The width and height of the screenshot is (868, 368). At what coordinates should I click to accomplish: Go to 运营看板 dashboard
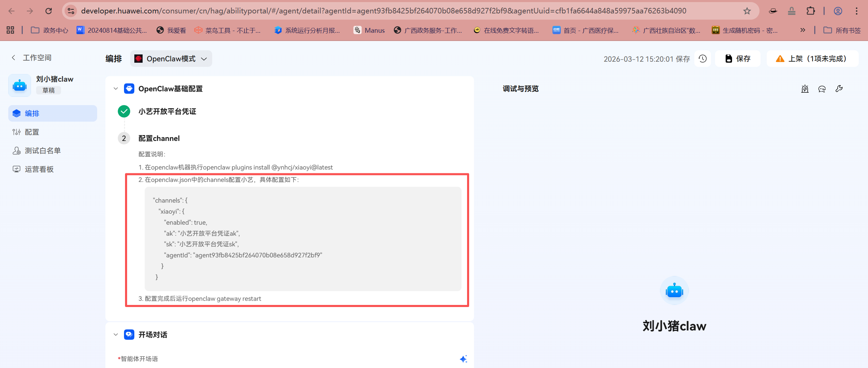coord(39,169)
